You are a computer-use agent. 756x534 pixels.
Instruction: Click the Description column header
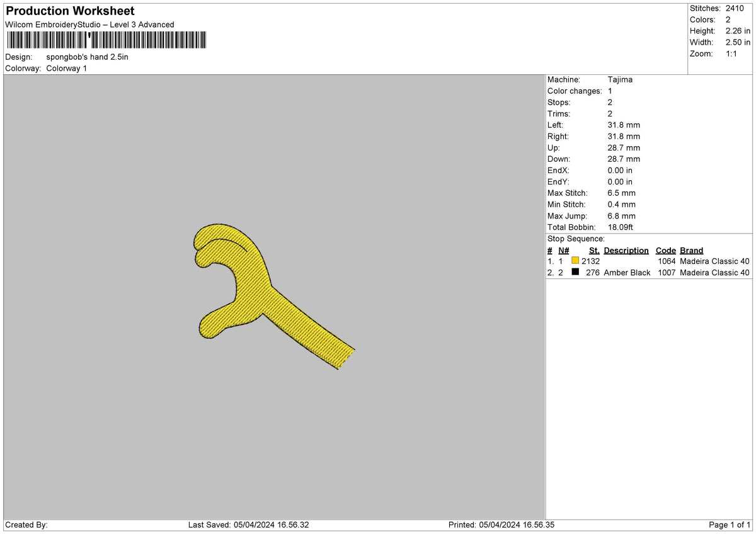point(626,251)
